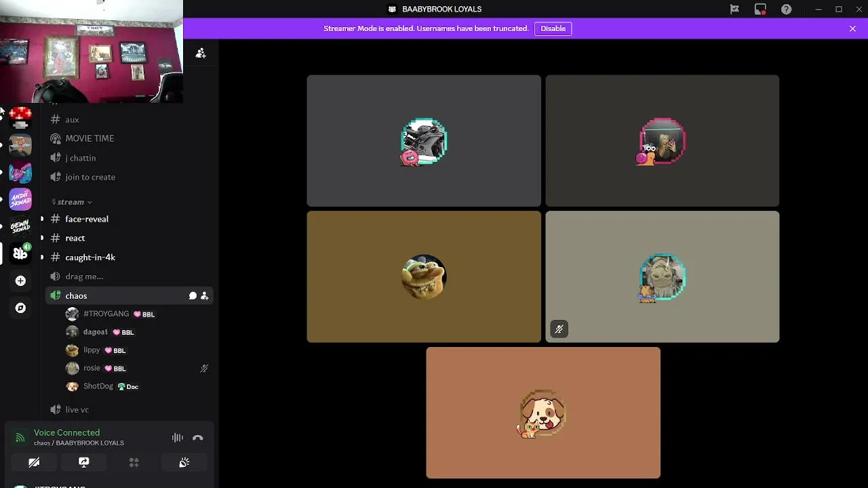Click the BBL tag next to dagoat

tap(123, 332)
